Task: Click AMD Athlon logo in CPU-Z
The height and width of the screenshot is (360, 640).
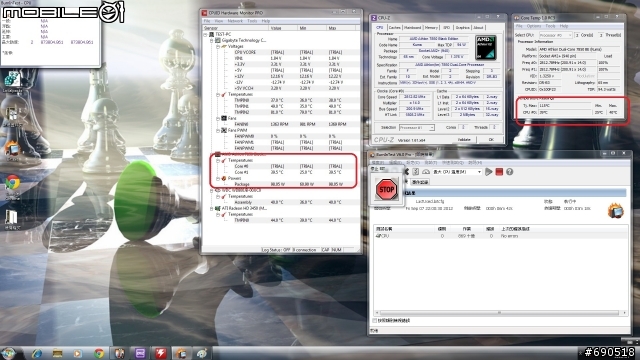Action: coord(486,47)
